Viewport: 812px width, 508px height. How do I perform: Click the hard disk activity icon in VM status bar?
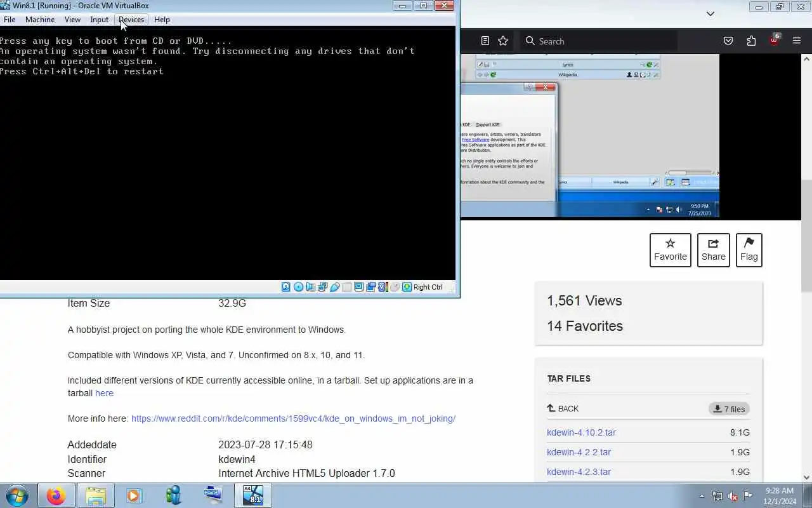pos(286,287)
